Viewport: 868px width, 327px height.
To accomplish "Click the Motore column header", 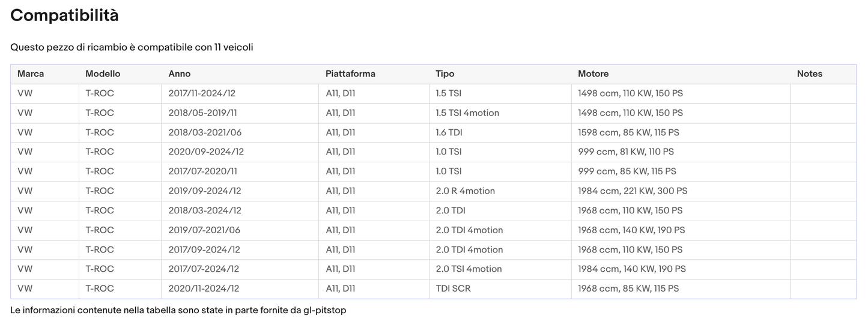I will point(593,74).
